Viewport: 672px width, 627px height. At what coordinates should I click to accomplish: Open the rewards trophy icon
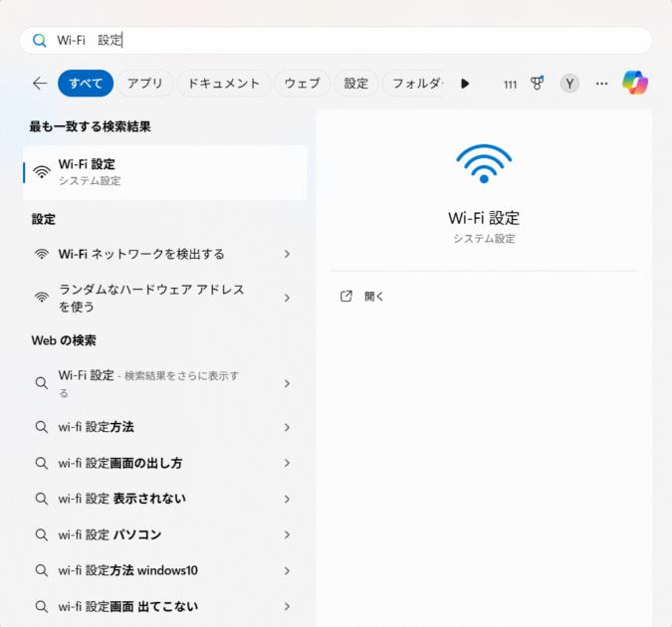pyautogui.click(x=537, y=84)
